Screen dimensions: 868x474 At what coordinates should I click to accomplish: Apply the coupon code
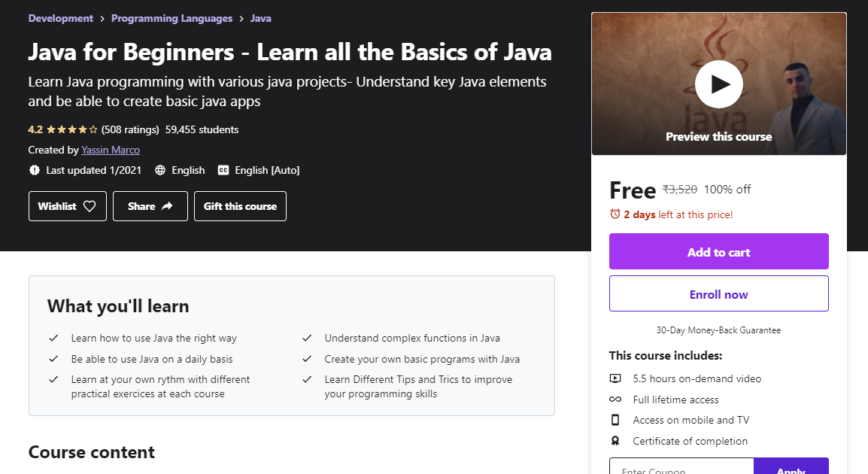(x=791, y=466)
